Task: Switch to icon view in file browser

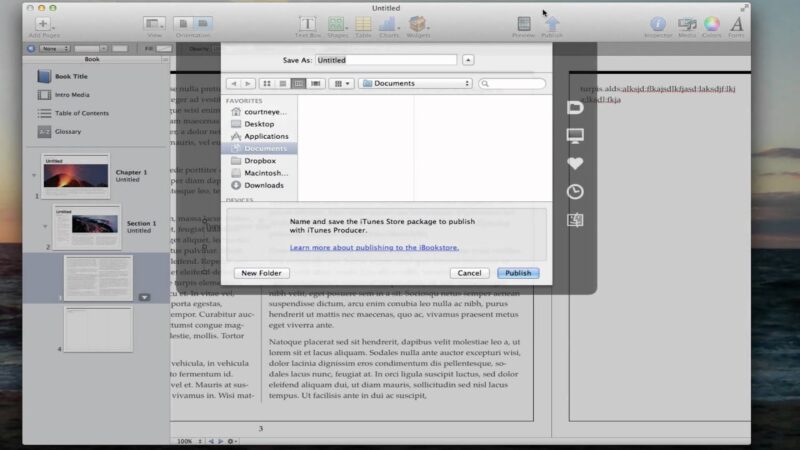Action: pos(266,83)
